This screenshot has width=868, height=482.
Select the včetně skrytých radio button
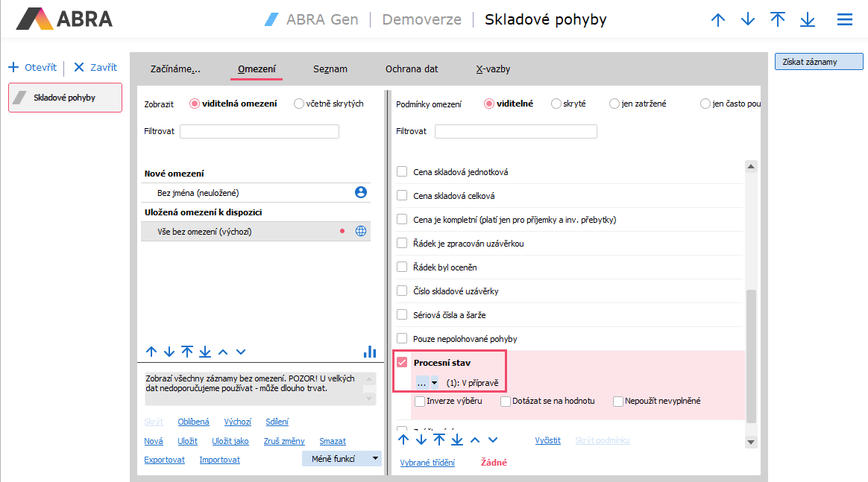[x=299, y=104]
